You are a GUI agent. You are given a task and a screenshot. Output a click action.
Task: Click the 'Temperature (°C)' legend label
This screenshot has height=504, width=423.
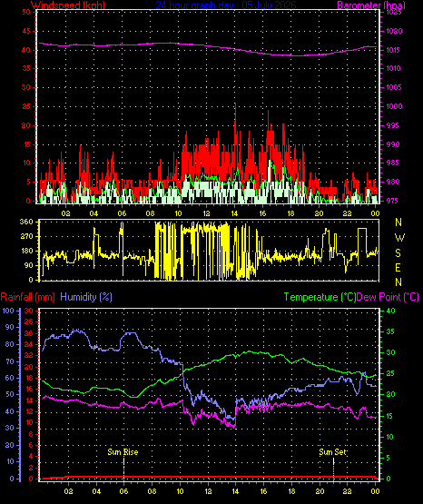(x=320, y=297)
